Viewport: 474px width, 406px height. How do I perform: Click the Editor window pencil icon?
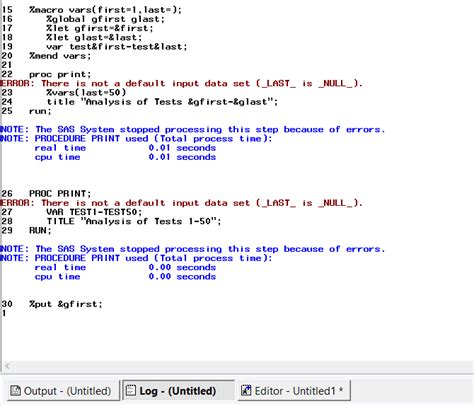(246, 390)
